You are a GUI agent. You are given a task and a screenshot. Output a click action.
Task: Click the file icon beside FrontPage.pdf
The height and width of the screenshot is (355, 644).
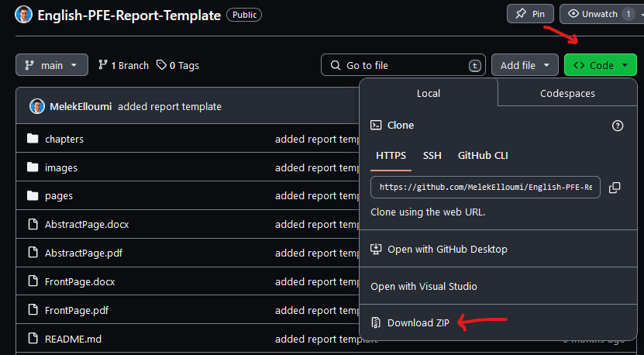tap(33, 310)
